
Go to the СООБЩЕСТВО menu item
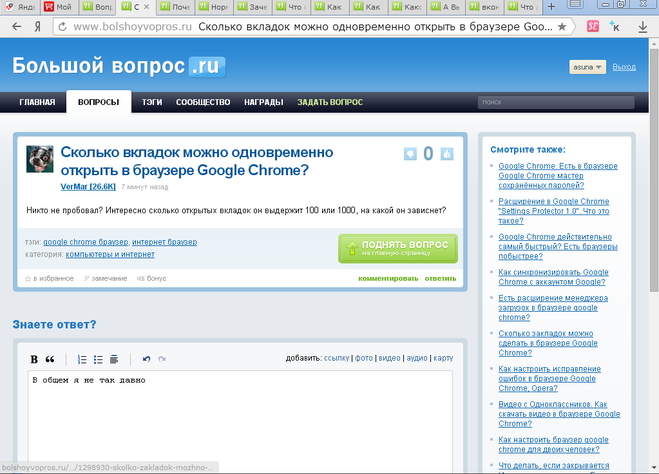(x=203, y=102)
